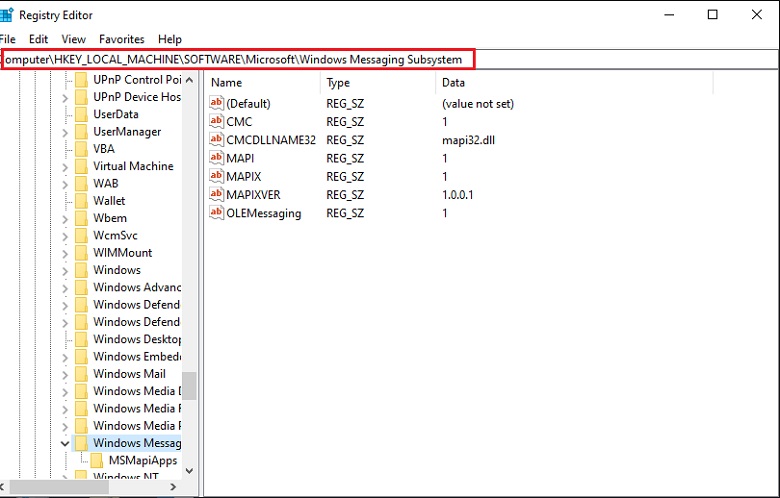Select the Windows Advanced tree item
780x498 pixels.
(136, 287)
